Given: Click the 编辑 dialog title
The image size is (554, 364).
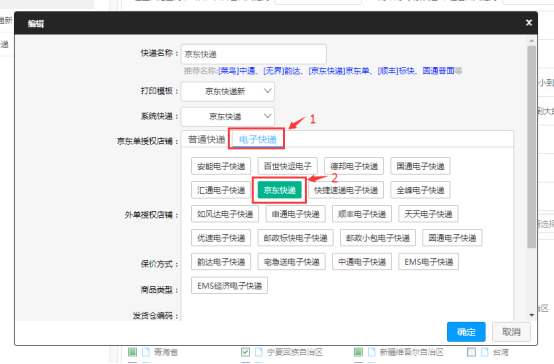Looking at the screenshot, I should pos(36,24).
